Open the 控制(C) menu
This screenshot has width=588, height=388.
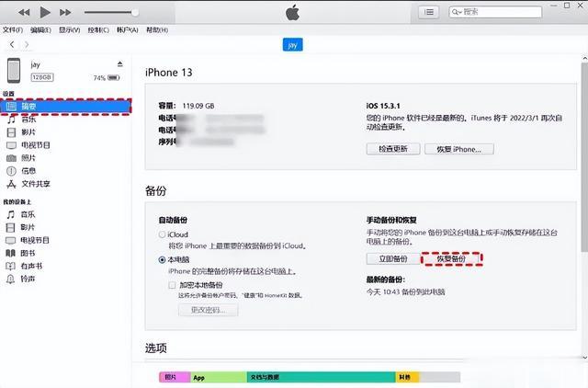[98, 30]
